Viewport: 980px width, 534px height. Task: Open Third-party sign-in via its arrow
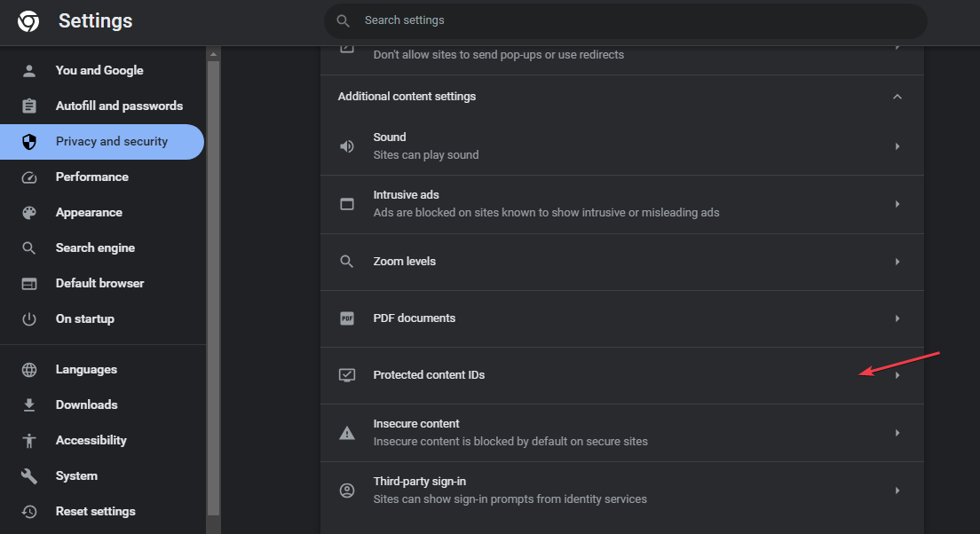[897, 491]
